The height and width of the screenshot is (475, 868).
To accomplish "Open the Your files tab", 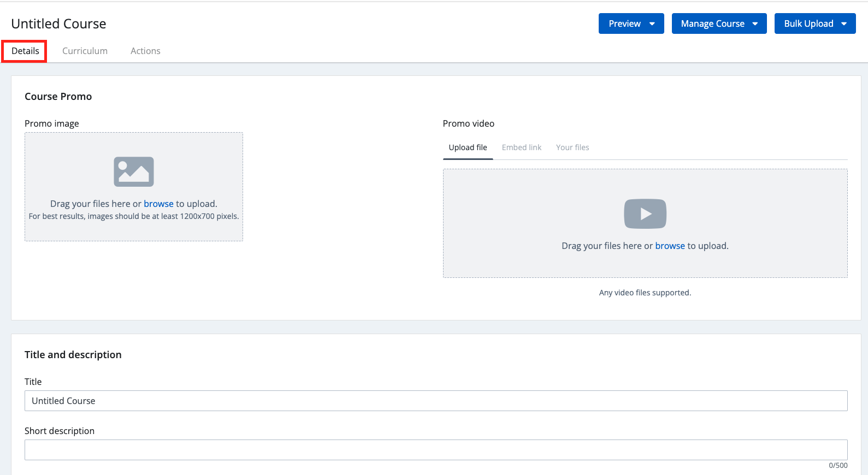I will (572, 147).
